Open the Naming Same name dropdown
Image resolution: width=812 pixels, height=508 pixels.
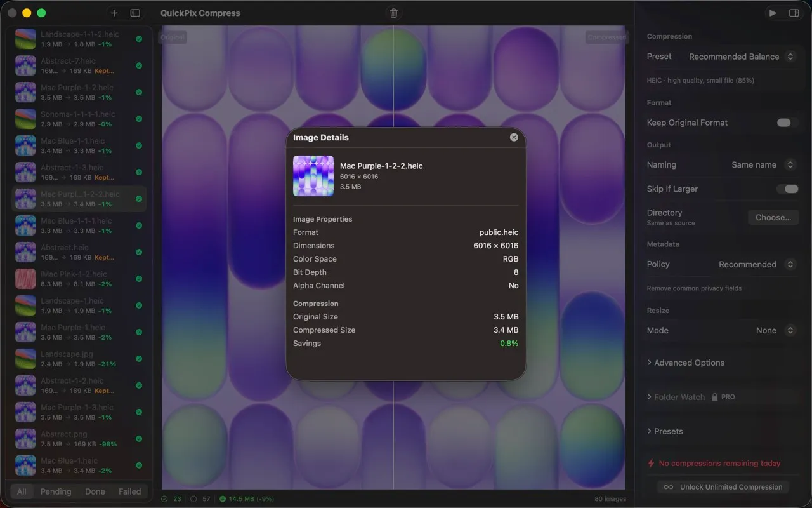click(x=763, y=164)
